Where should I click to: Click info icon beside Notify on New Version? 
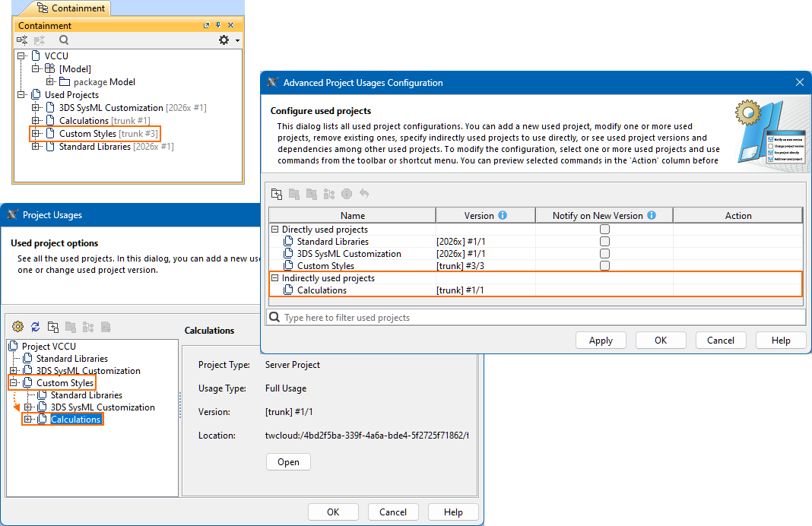point(652,216)
